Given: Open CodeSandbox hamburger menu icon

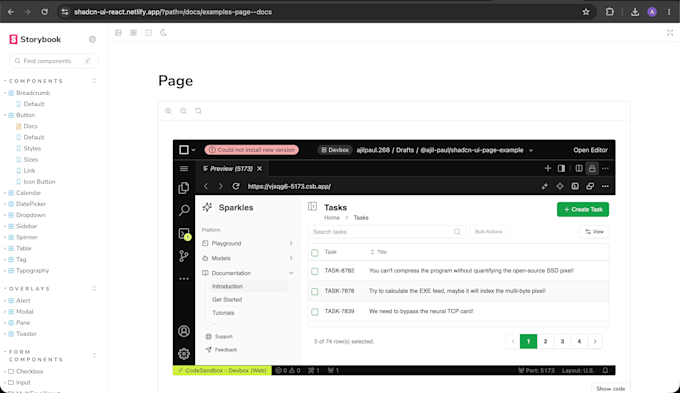Looking at the screenshot, I should [x=184, y=169].
